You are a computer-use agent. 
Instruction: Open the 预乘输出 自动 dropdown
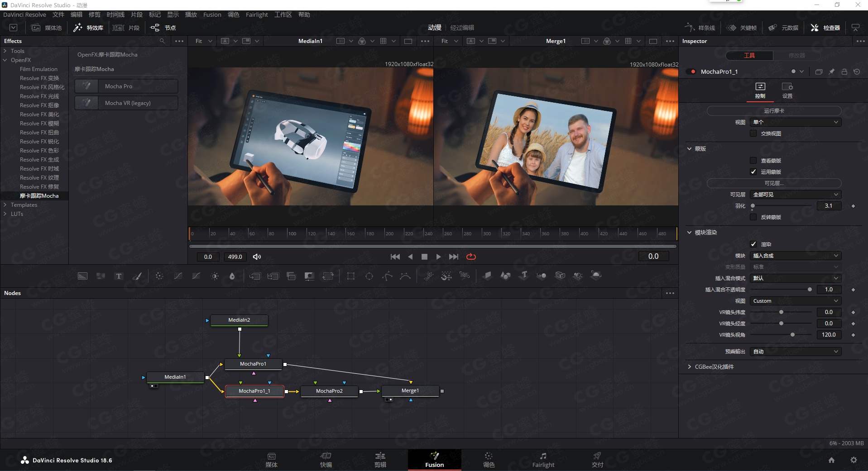(796, 352)
